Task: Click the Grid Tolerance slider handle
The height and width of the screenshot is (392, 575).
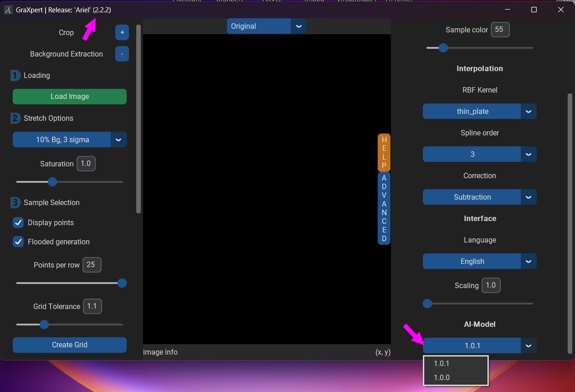Action: coord(44,325)
